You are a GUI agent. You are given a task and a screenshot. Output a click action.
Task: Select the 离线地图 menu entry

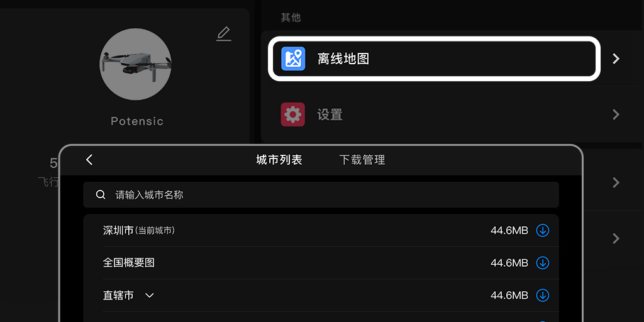434,58
